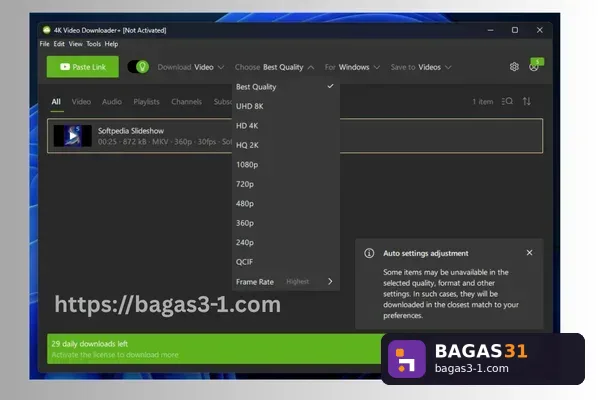Viewport: 600px width, 400px height.
Task: Open the settings gear icon
Action: point(514,67)
